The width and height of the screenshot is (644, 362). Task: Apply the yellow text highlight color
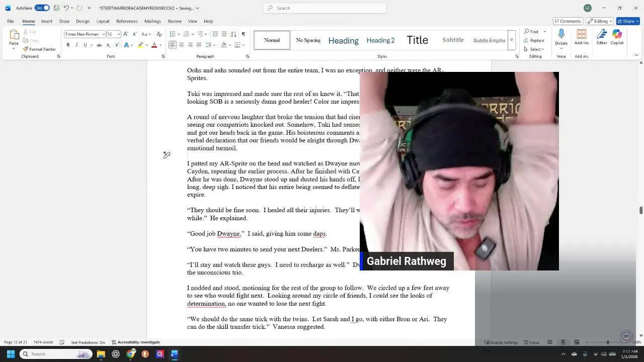[140, 45]
